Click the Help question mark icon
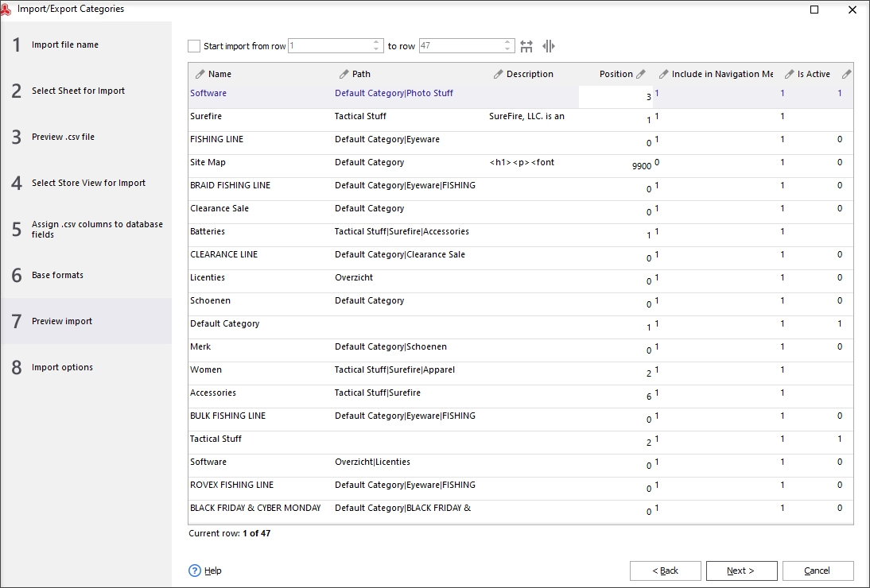This screenshot has height=588, width=870. [195, 571]
